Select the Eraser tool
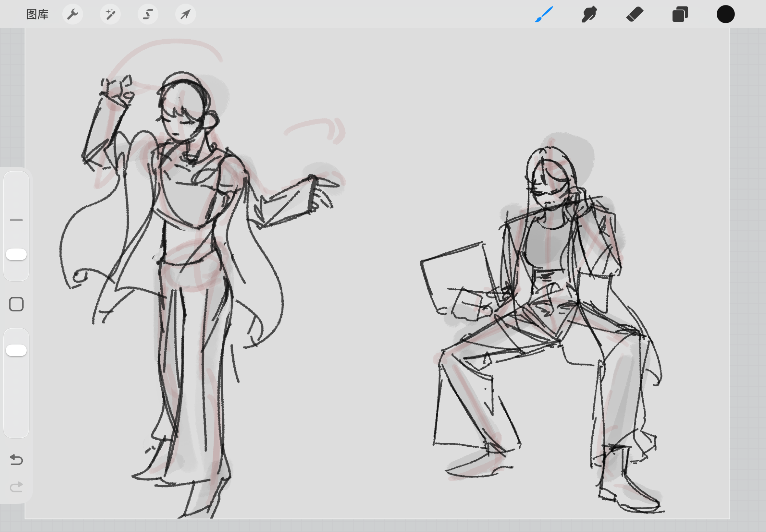The width and height of the screenshot is (766, 532). coord(635,14)
